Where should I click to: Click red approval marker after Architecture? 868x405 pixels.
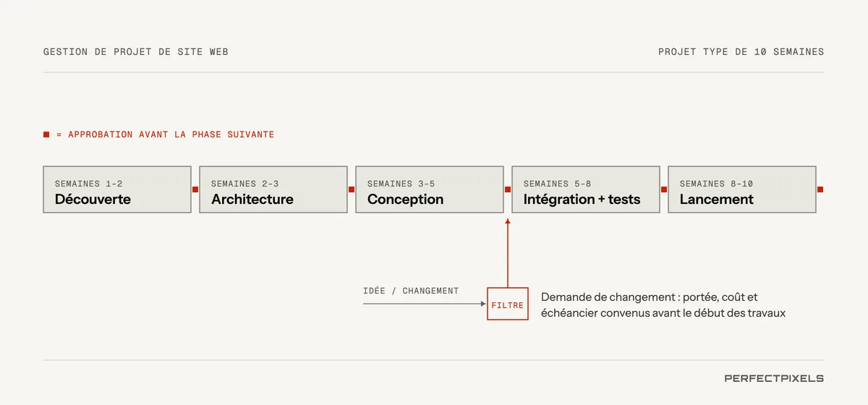352,189
